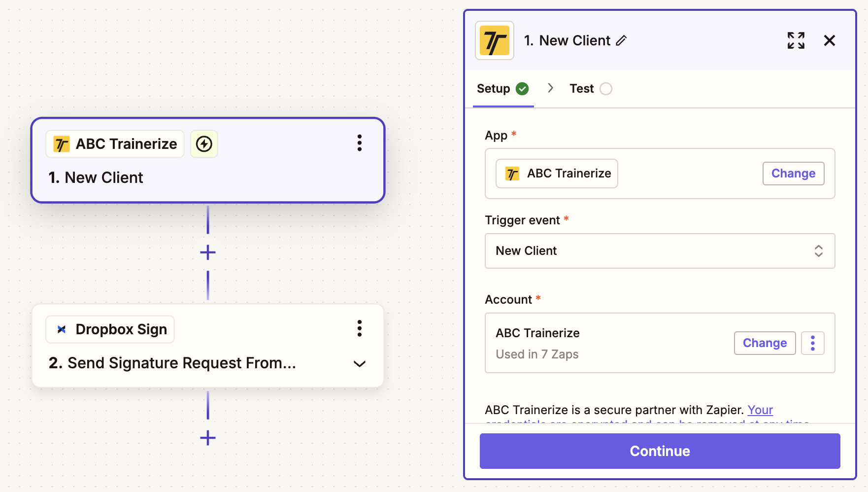Change the connected ABC Trainerize account
The width and height of the screenshot is (868, 492).
(x=765, y=343)
